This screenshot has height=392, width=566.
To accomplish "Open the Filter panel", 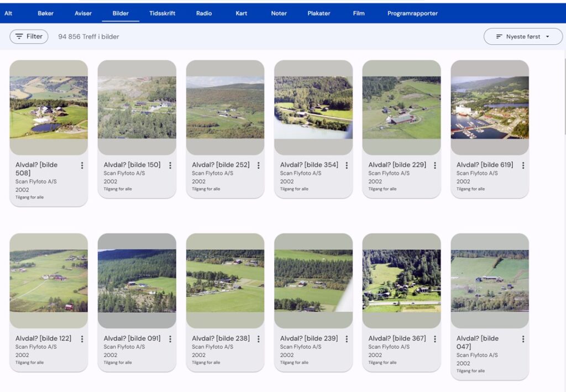I will click(x=29, y=36).
